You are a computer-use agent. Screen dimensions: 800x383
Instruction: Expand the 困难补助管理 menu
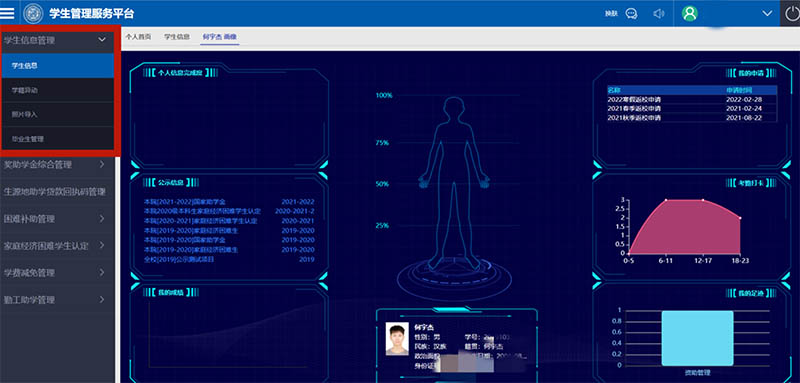(57, 218)
